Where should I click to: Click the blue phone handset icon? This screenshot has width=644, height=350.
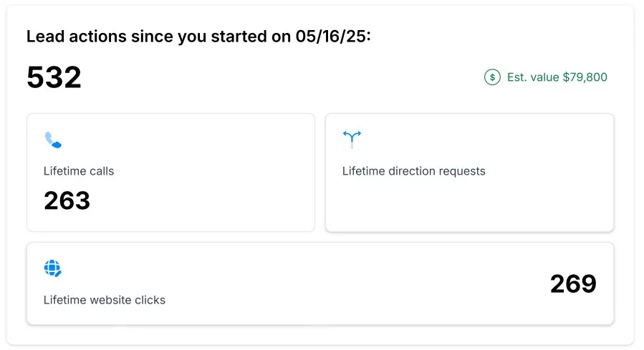click(53, 140)
